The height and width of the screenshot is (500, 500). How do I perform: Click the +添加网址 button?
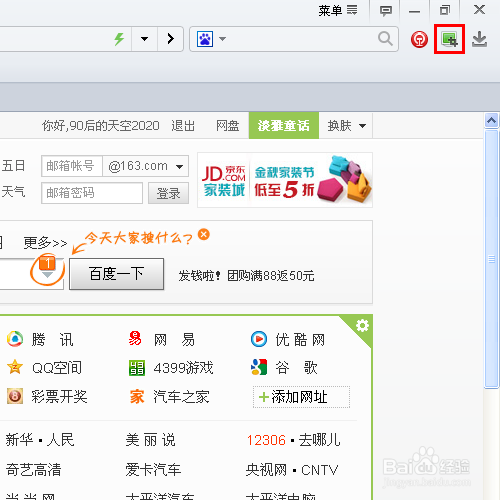pos(301,397)
